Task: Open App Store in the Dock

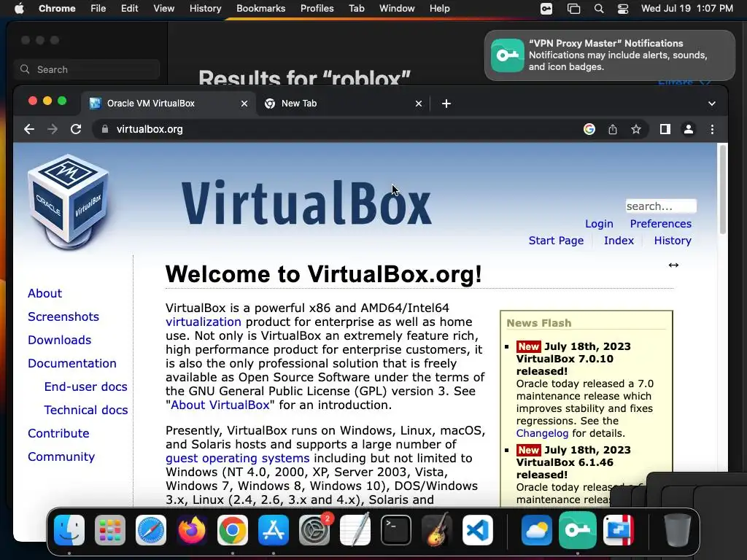Action: [274, 530]
